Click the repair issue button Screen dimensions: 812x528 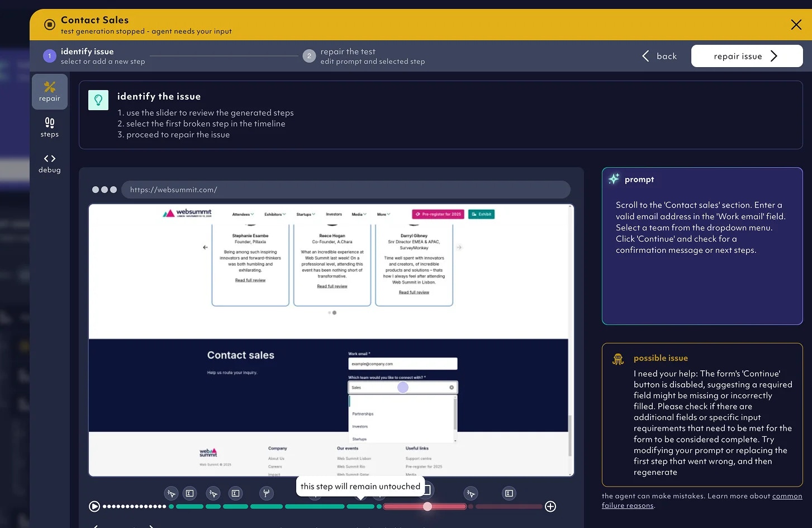coord(747,56)
